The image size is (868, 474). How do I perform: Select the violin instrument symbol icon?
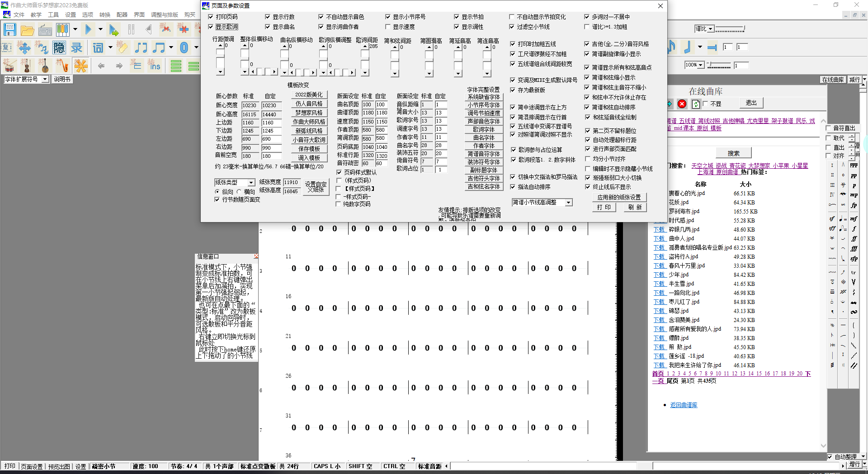coord(27,66)
